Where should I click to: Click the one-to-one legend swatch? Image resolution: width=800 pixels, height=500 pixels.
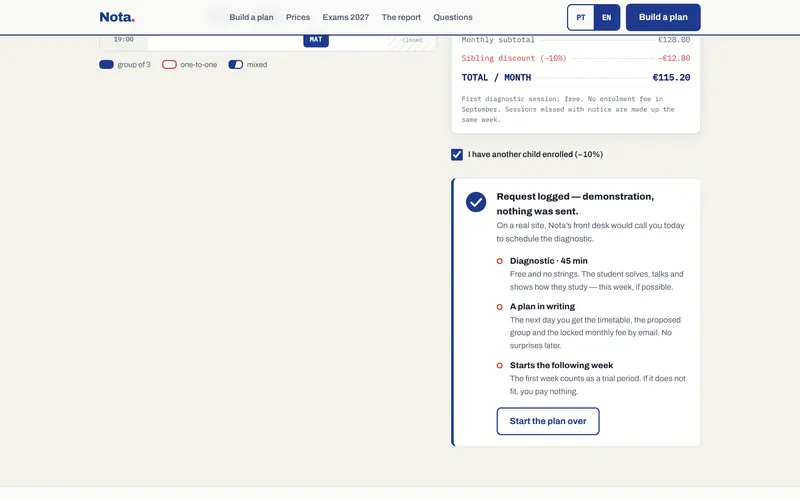point(169,64)
